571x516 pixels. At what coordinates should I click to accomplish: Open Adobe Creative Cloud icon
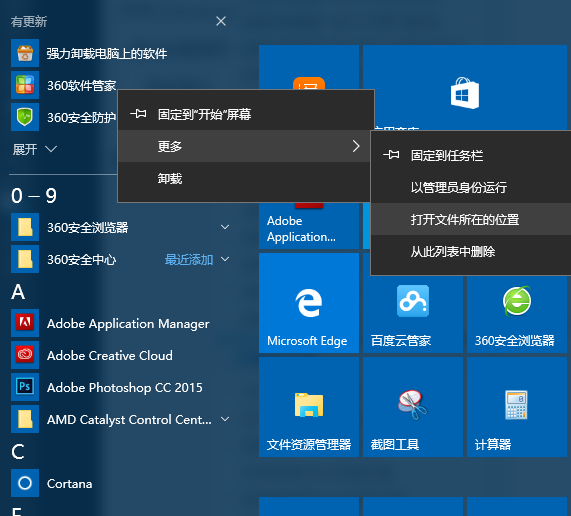[x=25, y=355]
